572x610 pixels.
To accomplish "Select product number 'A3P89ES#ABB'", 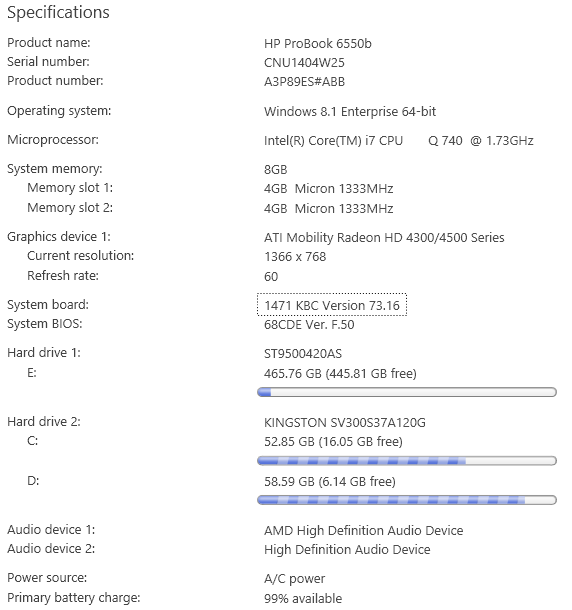I will 304,82.
